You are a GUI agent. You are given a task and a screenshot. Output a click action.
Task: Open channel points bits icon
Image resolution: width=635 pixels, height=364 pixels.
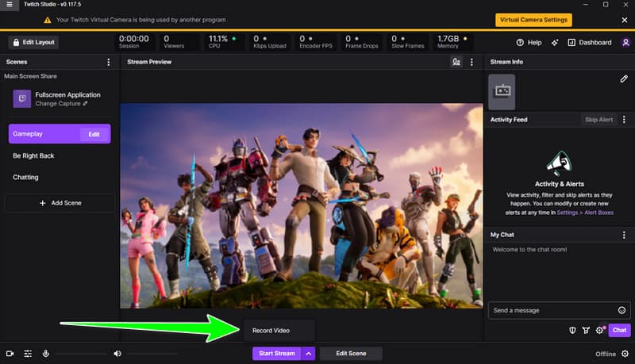coord(586,331)
